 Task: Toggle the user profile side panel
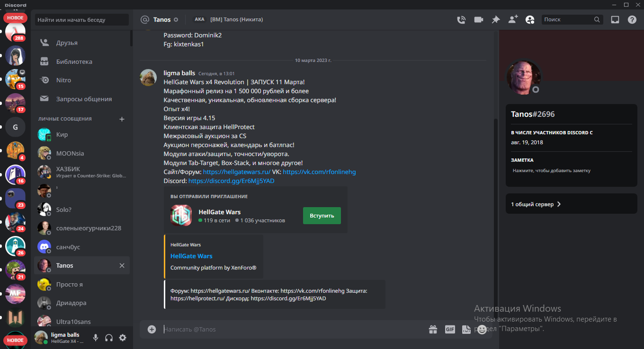tap(530, 20)
